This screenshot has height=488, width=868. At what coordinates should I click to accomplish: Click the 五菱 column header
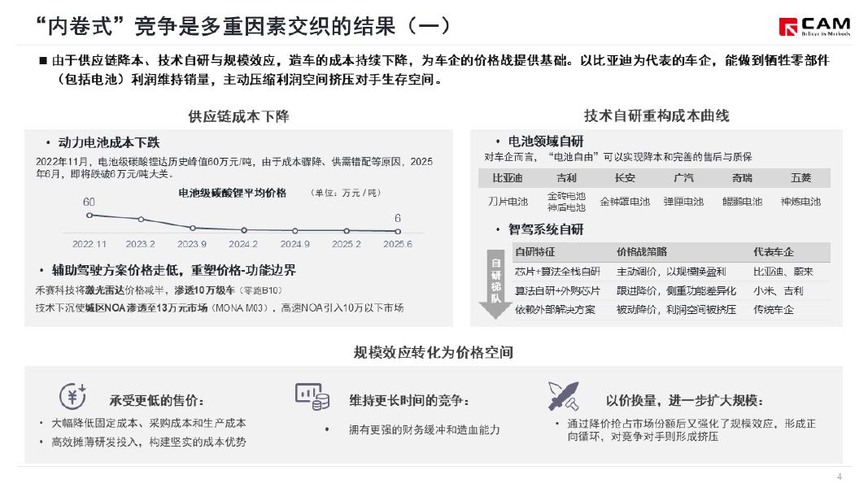[x=800, y=178]
